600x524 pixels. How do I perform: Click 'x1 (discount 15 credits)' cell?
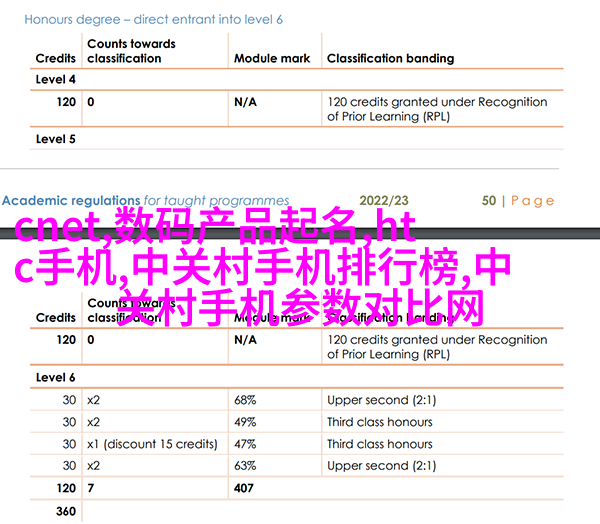[152, 444]
